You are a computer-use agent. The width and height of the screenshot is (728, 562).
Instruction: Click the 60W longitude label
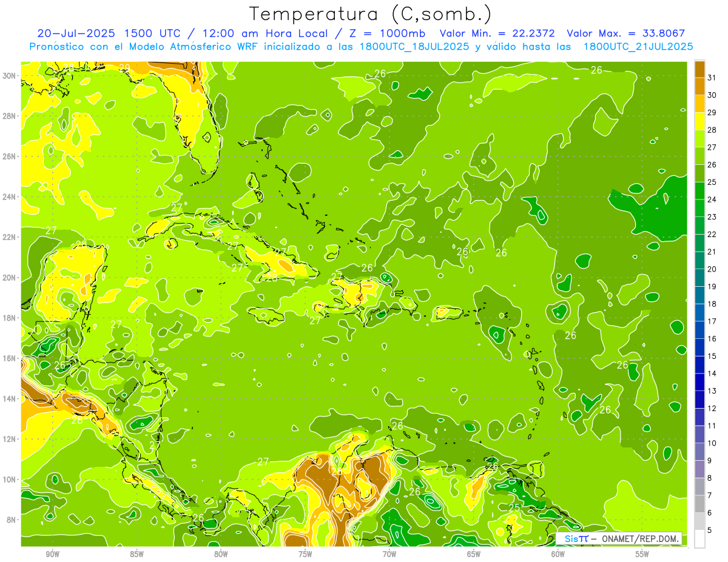558,554
